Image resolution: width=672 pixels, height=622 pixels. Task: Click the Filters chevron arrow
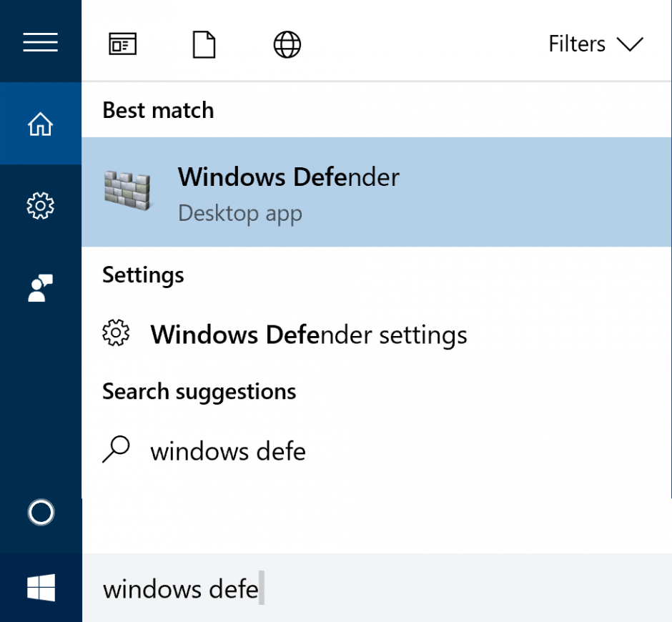tap(631, 44)
